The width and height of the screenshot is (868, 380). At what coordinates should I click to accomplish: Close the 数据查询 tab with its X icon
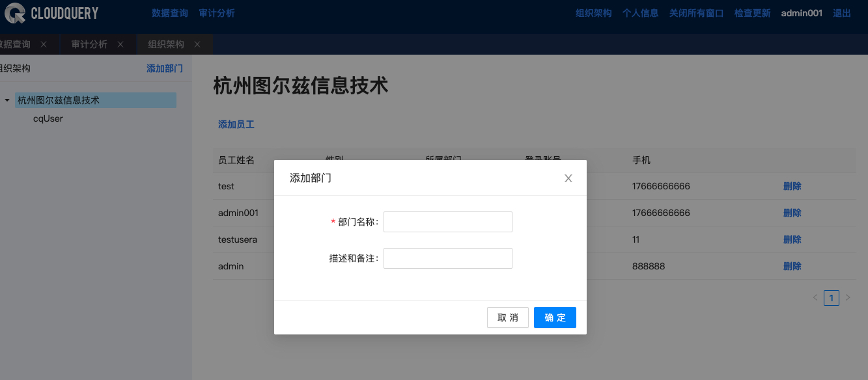coord(42,44)
